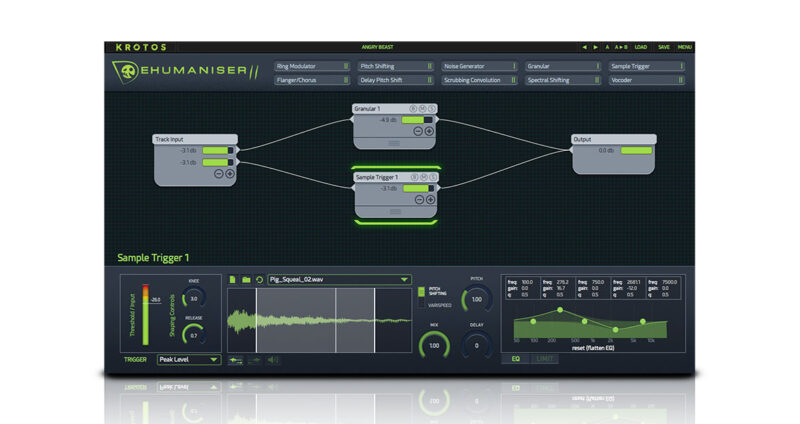Viewport: 800px width, 424px height.
Task: Click the speaker preview icon below waveform
Action: [273, 360]
